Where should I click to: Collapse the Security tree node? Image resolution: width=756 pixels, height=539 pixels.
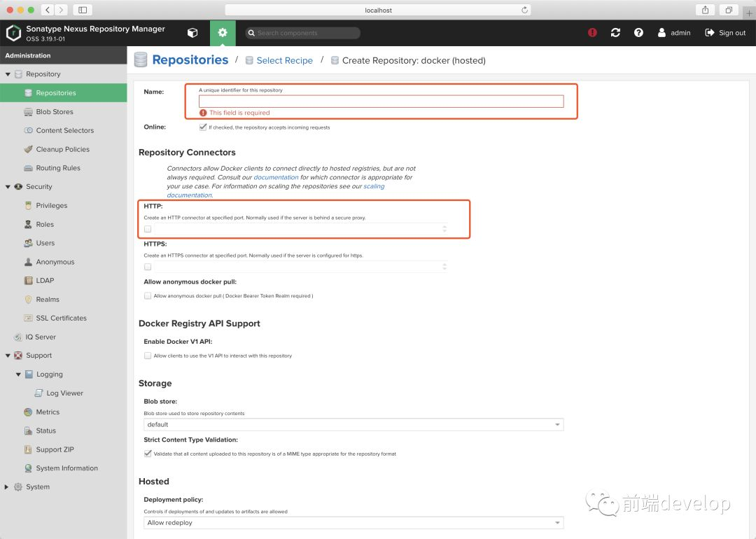tap(8, 187)
